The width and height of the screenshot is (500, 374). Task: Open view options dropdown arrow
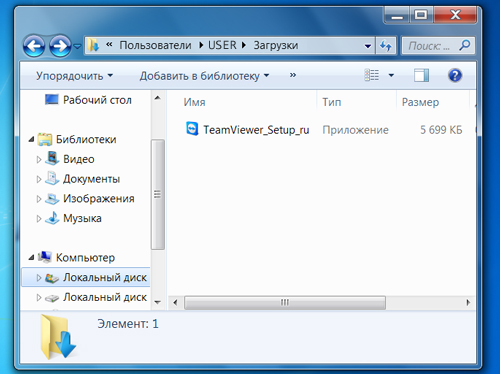point(391,76)
